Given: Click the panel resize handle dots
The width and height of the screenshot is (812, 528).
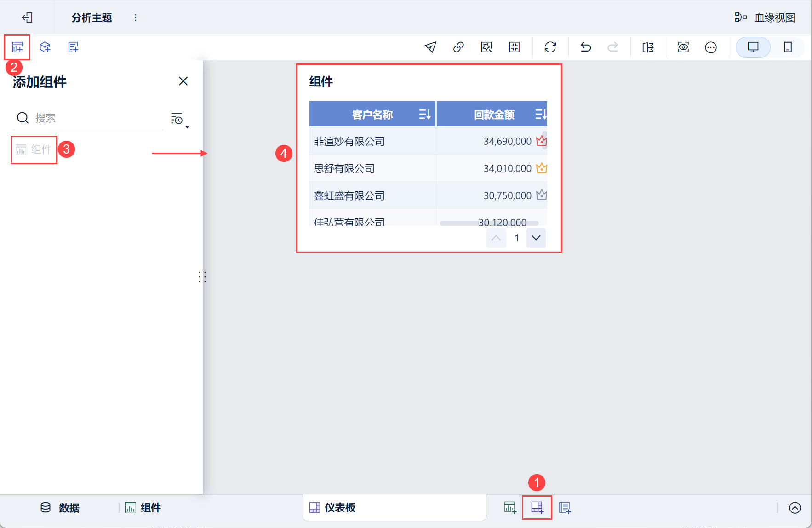Looking at the screenshot, I should point(202,277).
